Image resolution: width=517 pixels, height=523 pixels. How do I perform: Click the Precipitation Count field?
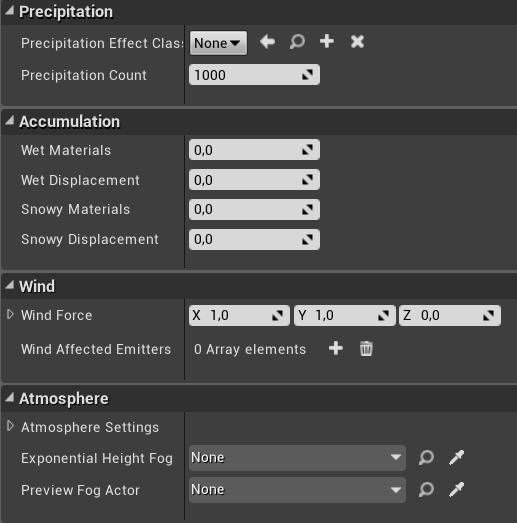[254, 75]
